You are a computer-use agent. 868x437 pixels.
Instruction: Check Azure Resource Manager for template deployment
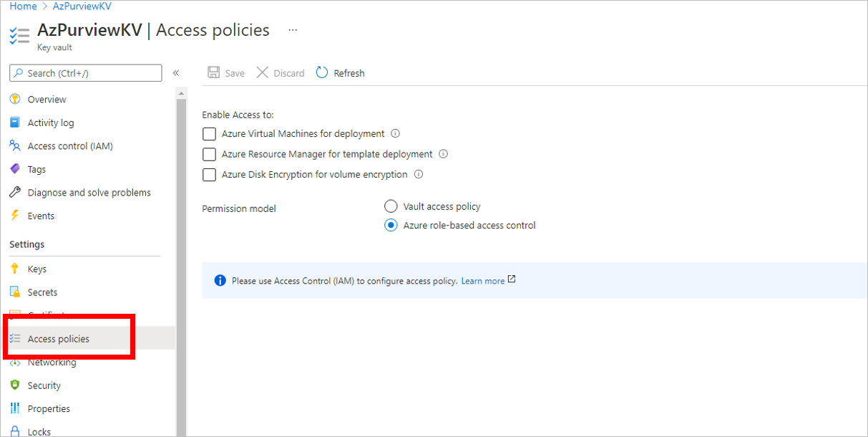tap(209, 154)
